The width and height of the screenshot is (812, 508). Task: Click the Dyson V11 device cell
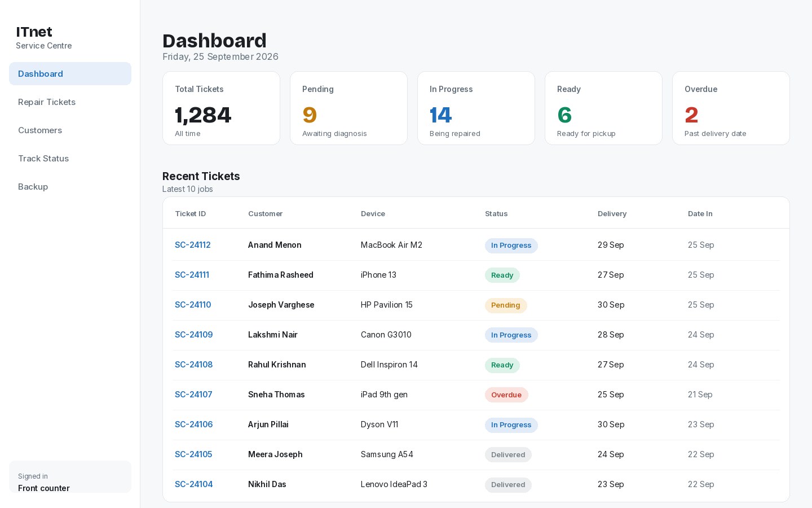[x=379, y=424]
